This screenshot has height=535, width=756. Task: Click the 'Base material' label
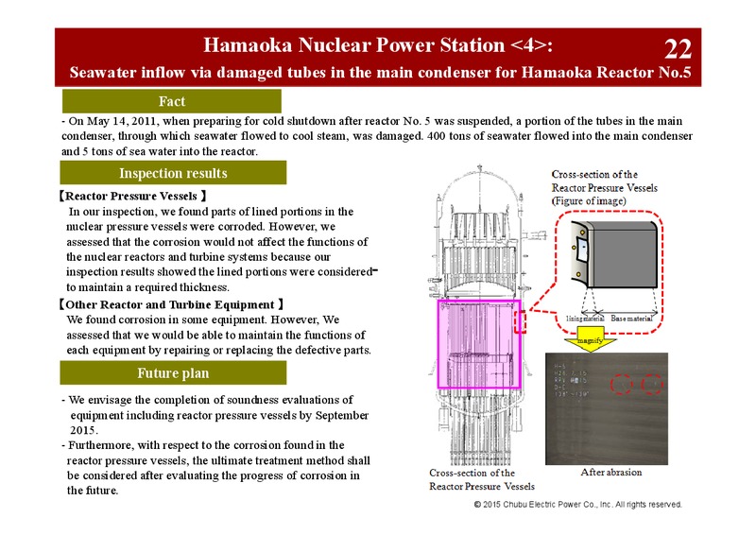click(x=631, y=319)
